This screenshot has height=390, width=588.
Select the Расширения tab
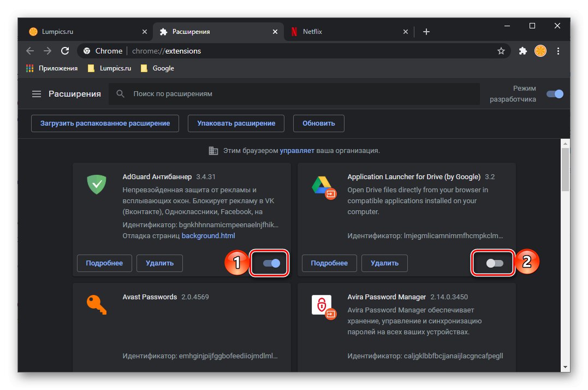coord(217,32)
